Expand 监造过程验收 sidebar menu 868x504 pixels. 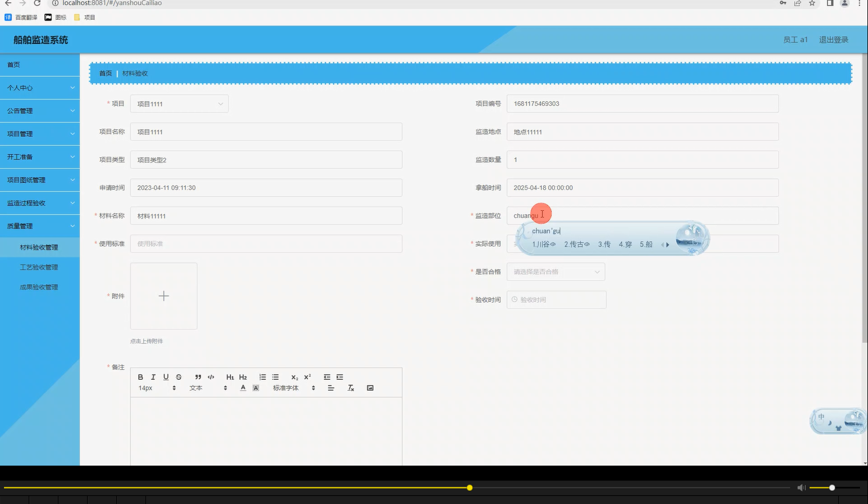click(40, 203)
